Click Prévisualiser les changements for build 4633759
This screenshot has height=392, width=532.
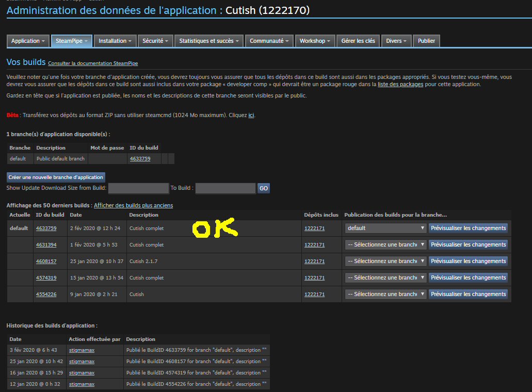point(468,228)
